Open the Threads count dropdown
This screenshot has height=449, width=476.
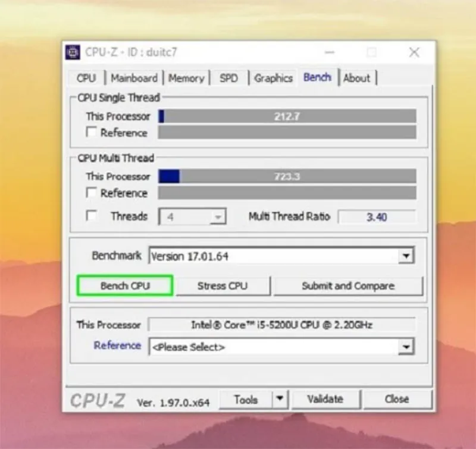pos(192,216)
